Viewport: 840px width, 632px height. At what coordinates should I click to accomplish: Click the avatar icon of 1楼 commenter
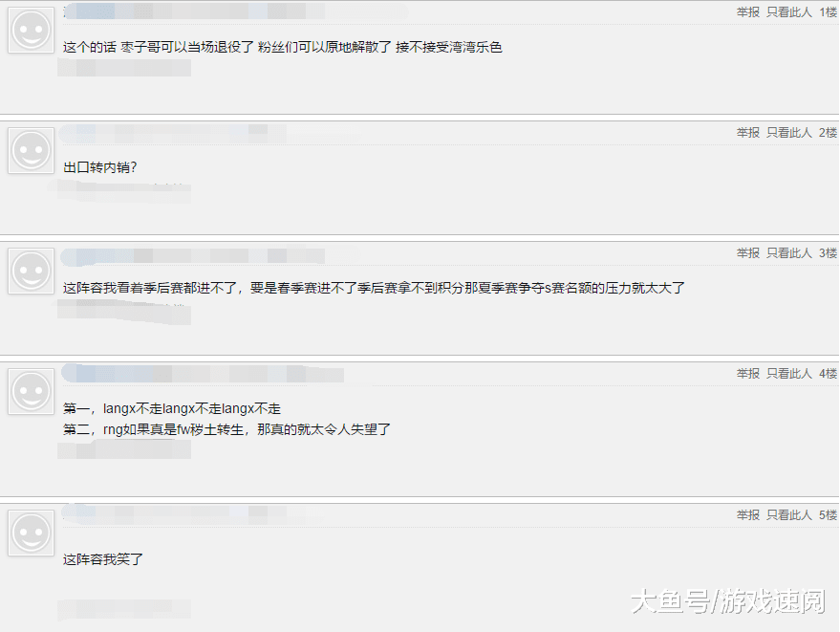pos(32,30)
